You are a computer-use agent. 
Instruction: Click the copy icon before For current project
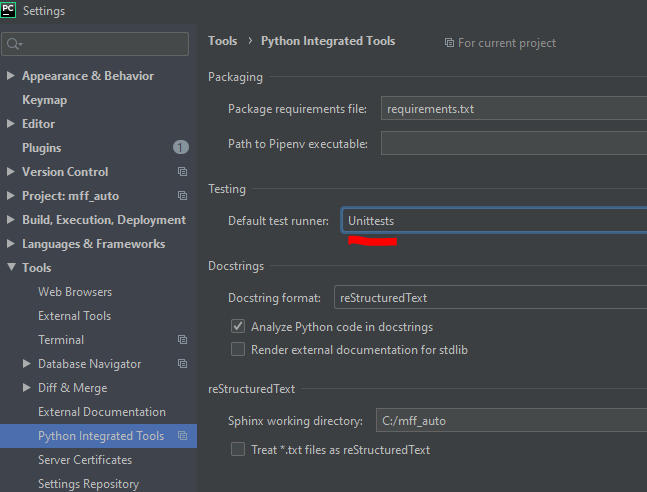tap(449, 43)
